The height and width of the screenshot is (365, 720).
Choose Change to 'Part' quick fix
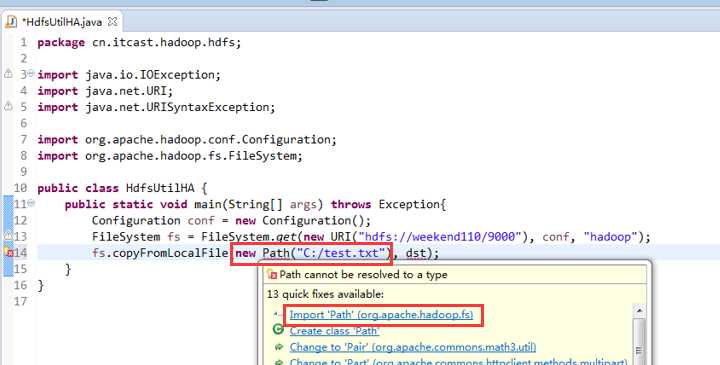[x=458, y=362]
